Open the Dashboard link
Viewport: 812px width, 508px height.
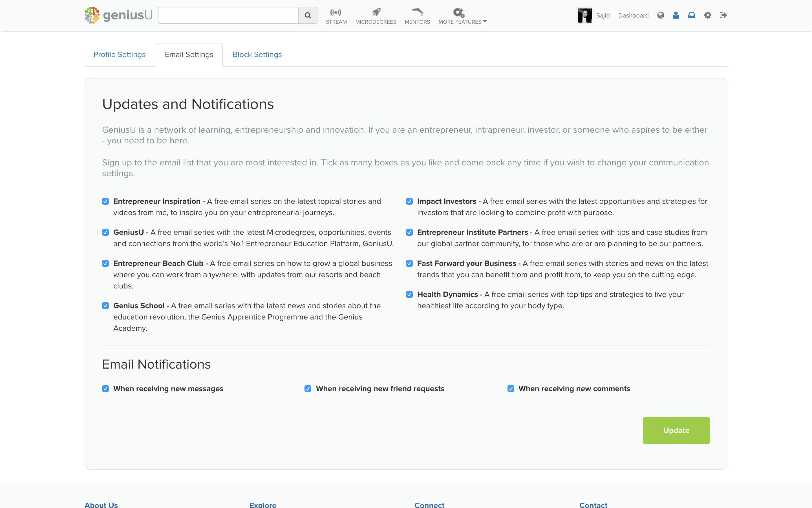(x=633, y=16)
